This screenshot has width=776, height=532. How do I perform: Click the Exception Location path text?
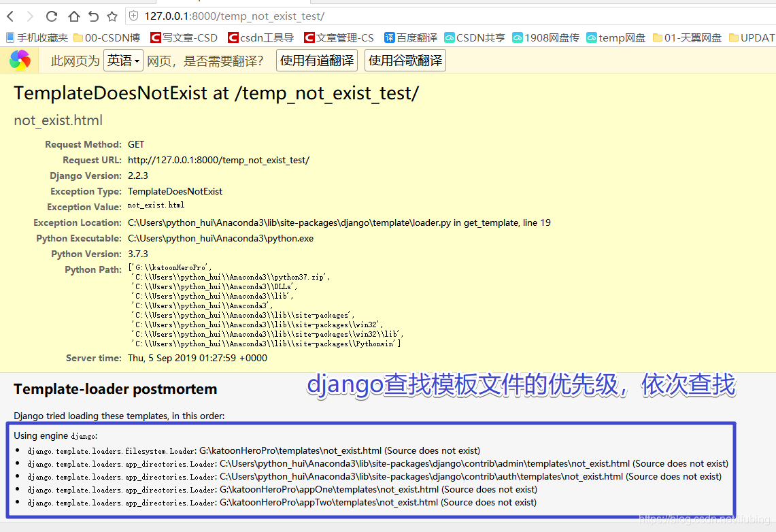point(339,222)
